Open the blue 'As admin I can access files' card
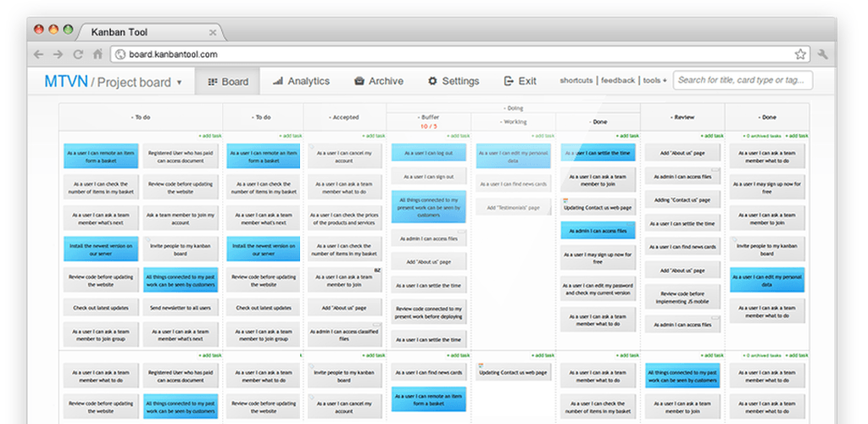Viewport: 868px width, 424px height. coord(598,231)
